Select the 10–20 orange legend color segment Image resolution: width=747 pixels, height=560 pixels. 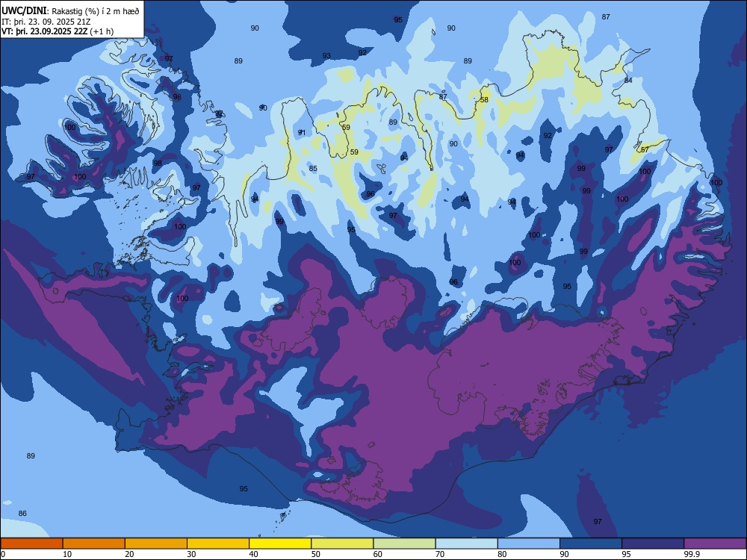[94, 544]
